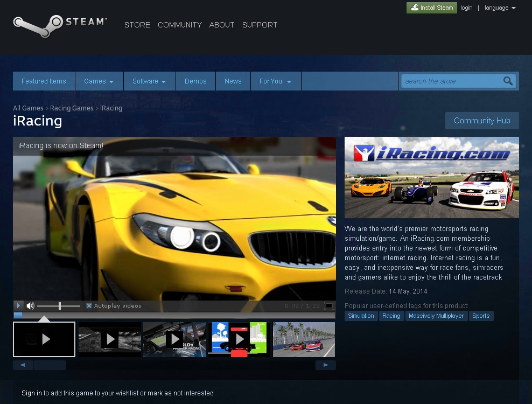Select the second grayscale track video thumbnail

(110, 339)
